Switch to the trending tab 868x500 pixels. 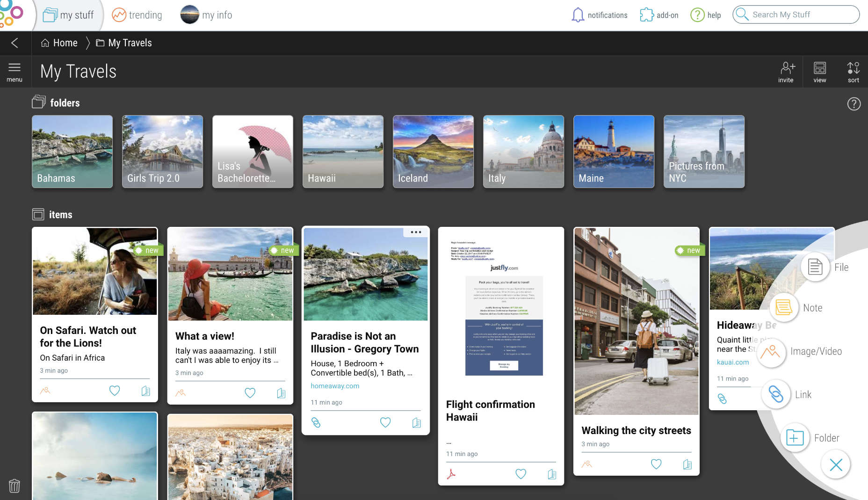(x=137, y=15)
